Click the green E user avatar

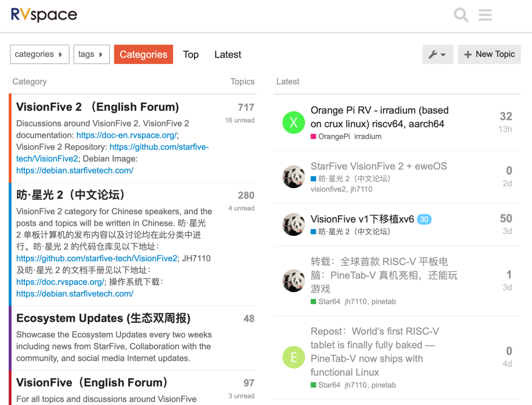click(x=294, y=357)
